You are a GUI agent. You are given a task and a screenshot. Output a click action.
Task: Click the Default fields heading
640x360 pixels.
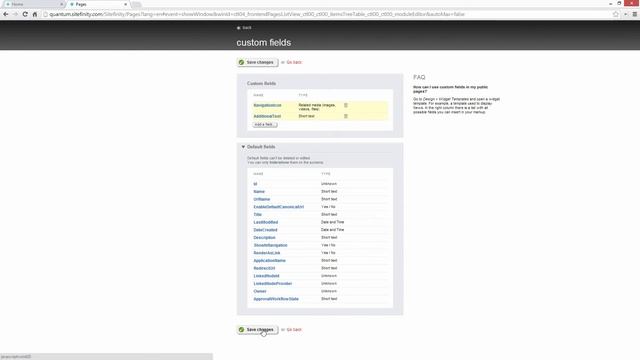tap(261, 147)
